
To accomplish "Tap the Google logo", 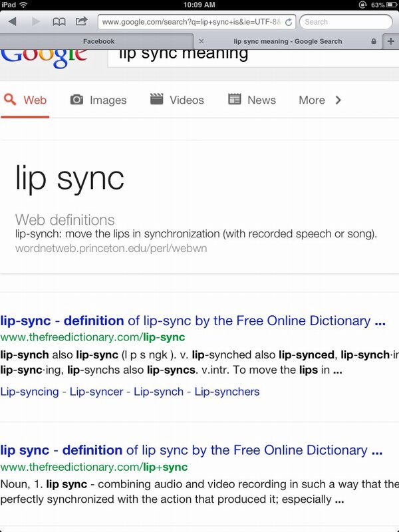I will click(x=44, y=59).
